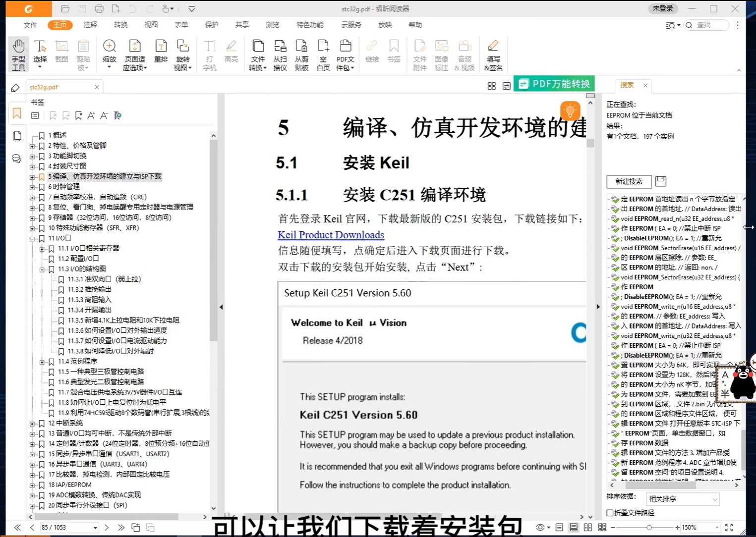
Task: Open the 帮助 ribbon tab
Action: 415,25
